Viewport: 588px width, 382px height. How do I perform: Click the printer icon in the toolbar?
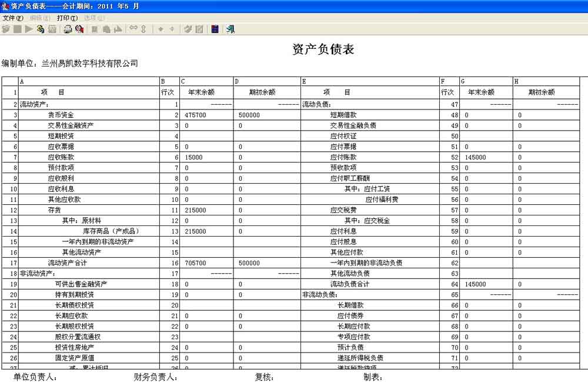(68, 29)
